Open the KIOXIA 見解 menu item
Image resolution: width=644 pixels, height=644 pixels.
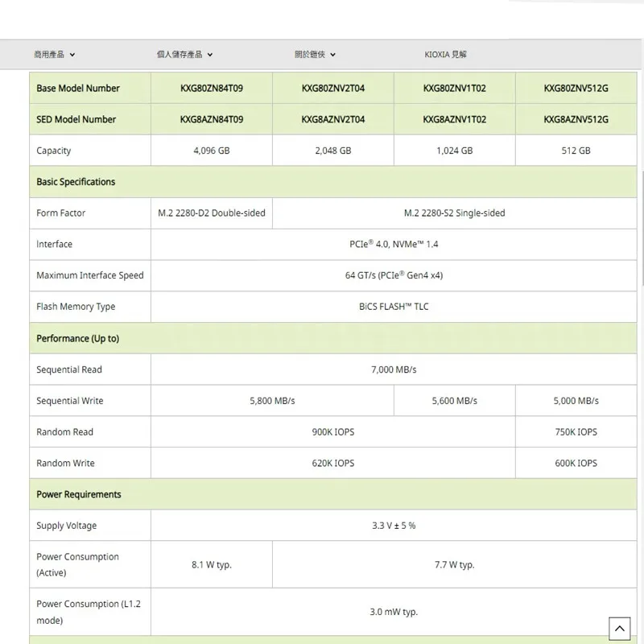pyautogui.click(x=445, y=55)
